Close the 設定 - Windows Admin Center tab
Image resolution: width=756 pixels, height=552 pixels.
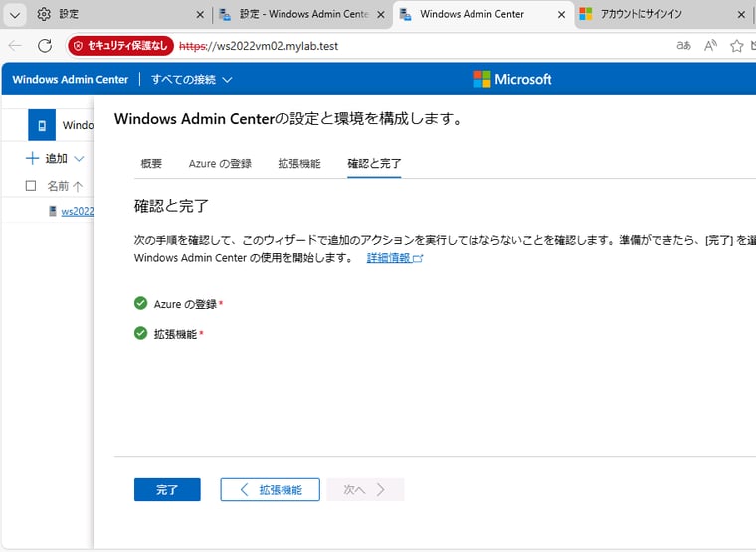click(381, 15)
